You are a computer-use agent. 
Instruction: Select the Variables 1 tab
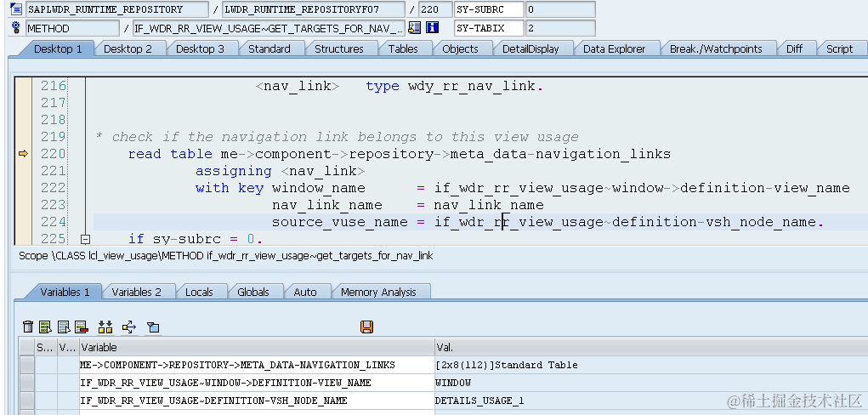[65, 292]
